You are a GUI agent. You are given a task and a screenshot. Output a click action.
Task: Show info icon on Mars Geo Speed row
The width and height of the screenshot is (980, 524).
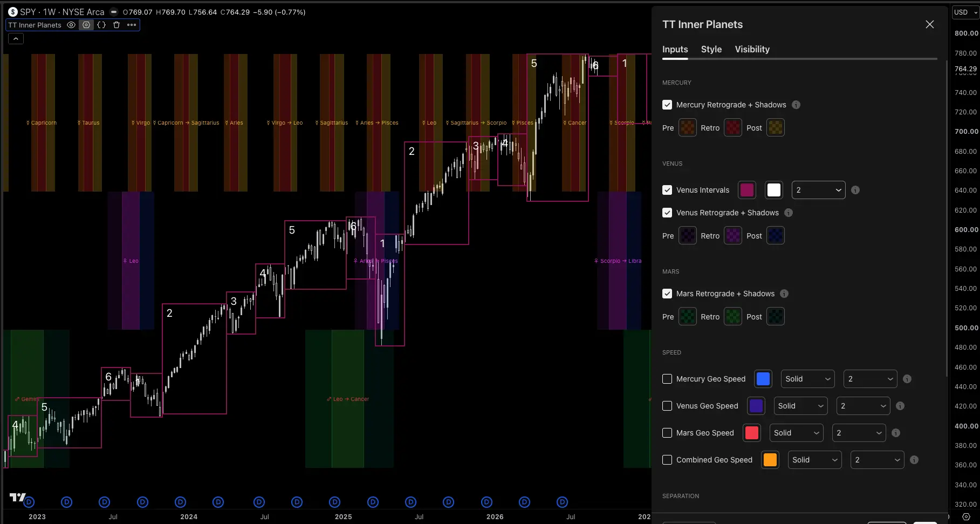[x=896, y=433]
